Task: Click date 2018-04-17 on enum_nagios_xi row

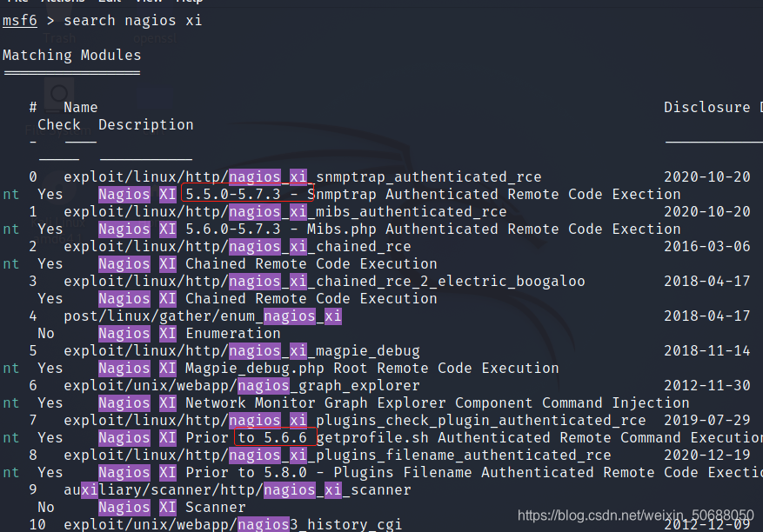Action: click(707, 316)
